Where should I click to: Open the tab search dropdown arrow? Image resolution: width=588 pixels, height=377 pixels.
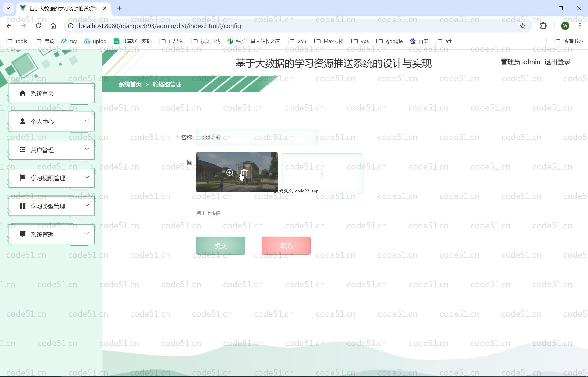point(8,8)
